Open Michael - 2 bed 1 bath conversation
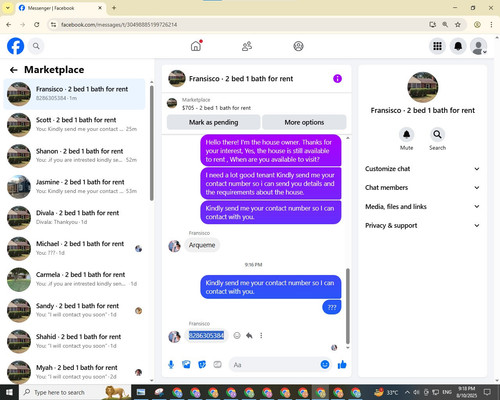 tap(74, 248)
